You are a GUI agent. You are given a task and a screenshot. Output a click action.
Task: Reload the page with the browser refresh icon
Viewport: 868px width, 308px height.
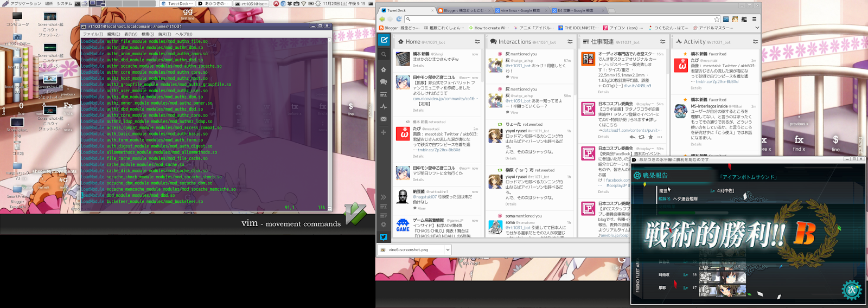tap(399, 19)
